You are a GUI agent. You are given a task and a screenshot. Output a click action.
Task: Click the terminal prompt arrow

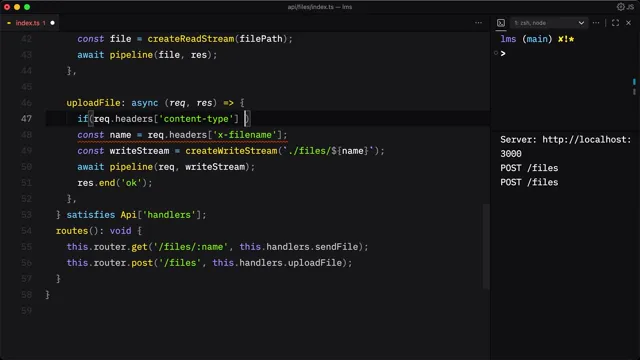point(503,53)
